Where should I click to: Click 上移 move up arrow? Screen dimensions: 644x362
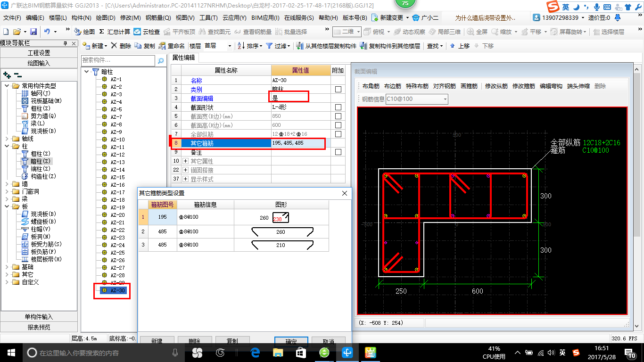460,46
